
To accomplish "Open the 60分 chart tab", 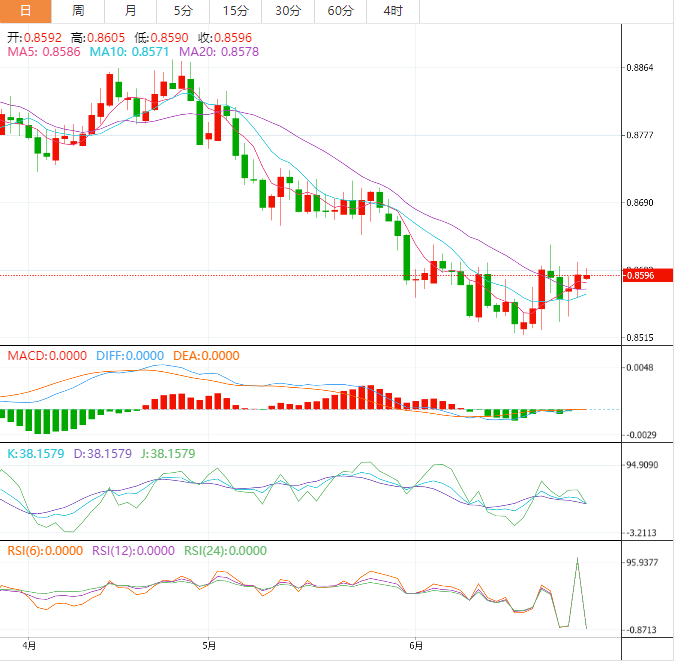I will (340, 11).
